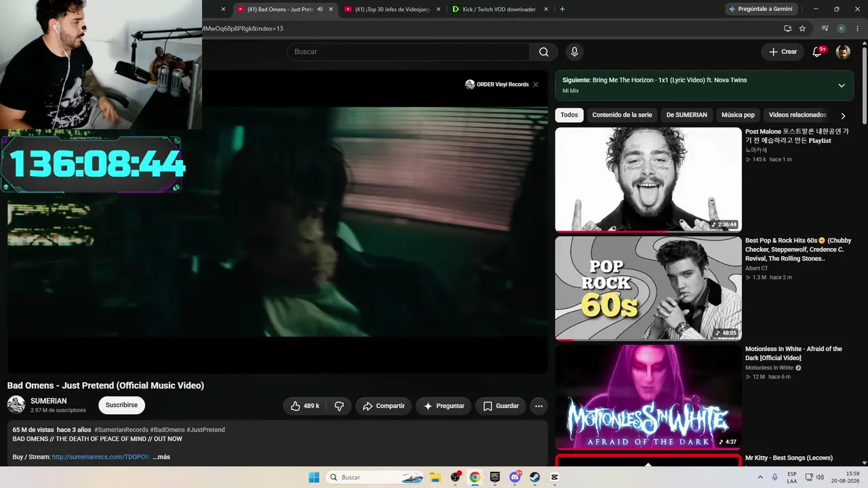Click the taskbar microphone indicator

(x=775, y=477)
